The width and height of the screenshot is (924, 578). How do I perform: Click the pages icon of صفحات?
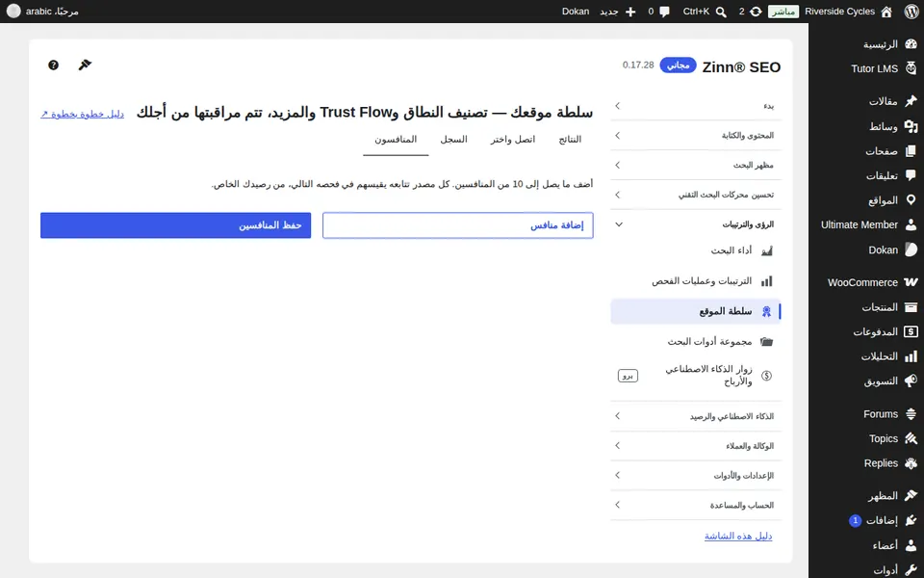911,151
